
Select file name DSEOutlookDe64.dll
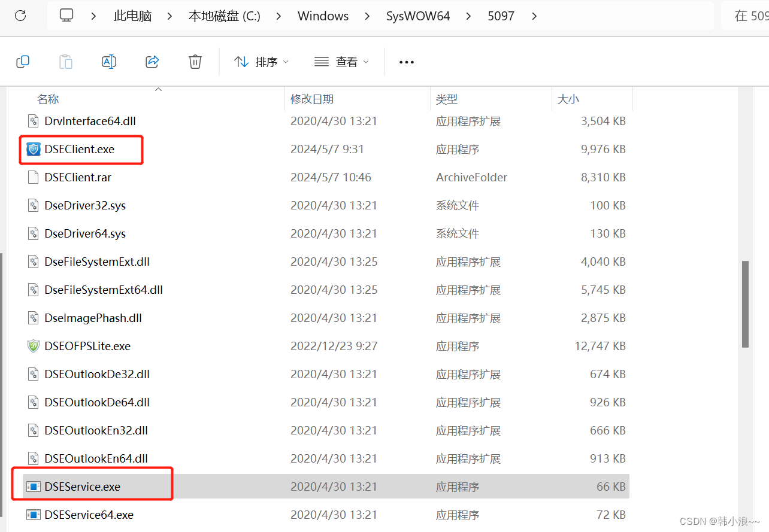click(x=97, y=402)
